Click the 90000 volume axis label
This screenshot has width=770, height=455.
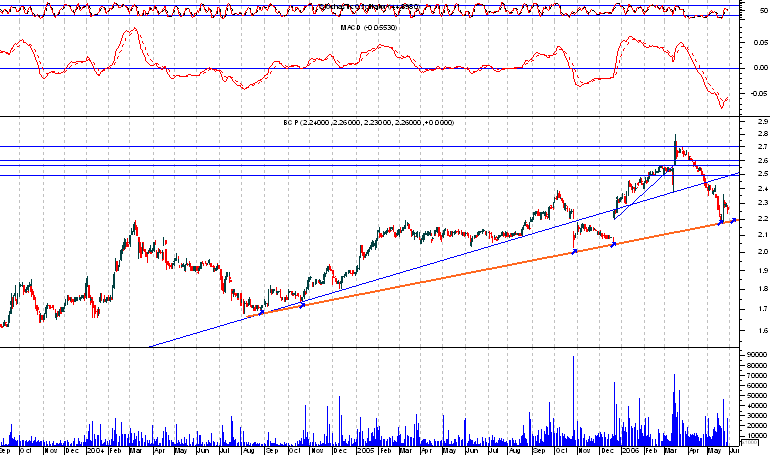click(x=757, y=354)
